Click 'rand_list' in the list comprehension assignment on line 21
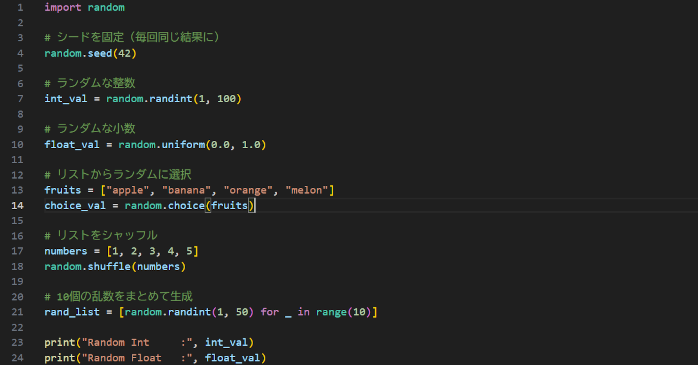The height and width of the screenshot is (365, 698). tap(72, 312)
